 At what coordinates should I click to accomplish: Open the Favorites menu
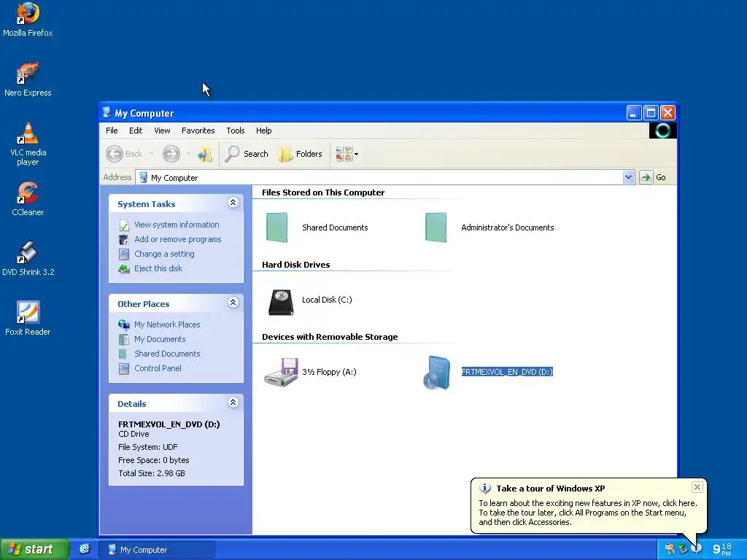coord(198,131)
